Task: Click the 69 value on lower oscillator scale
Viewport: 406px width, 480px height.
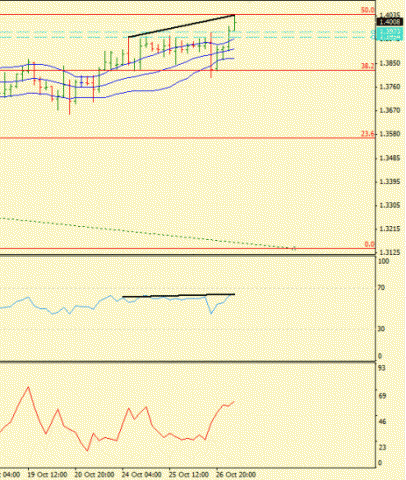Action: pyautogui.click(x=382, y=396)
